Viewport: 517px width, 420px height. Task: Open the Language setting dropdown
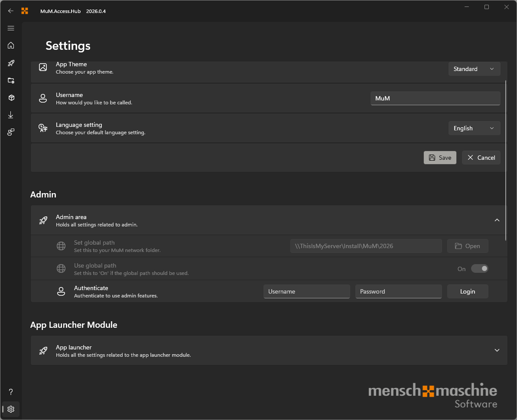click(x=474, y=128)
